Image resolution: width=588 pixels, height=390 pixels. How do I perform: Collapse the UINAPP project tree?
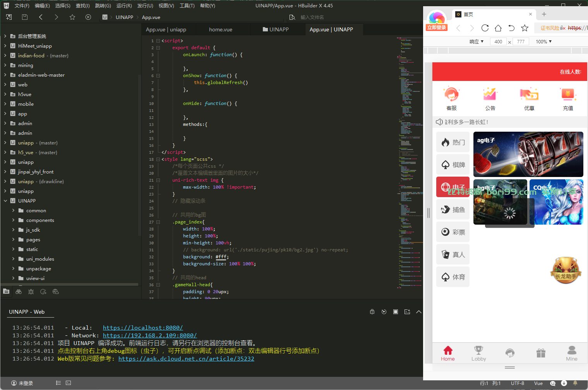pos(5,201)
